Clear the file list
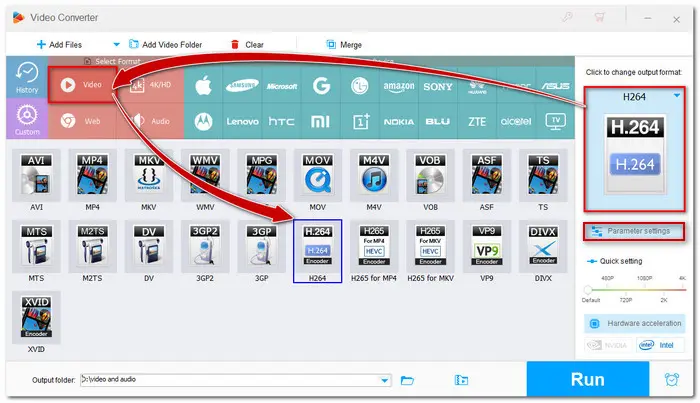700x403 pixels. click(x=247, y=45)
